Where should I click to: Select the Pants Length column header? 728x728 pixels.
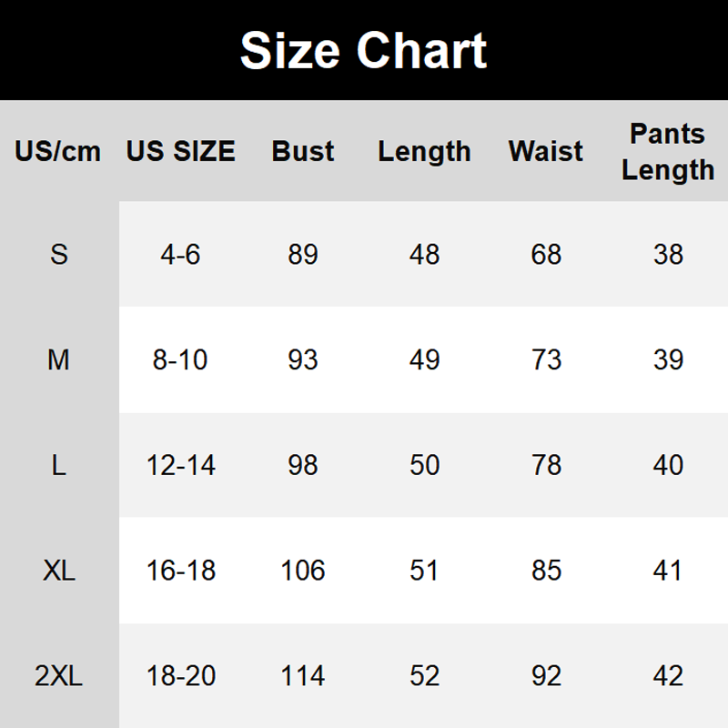tap(668, 151)
